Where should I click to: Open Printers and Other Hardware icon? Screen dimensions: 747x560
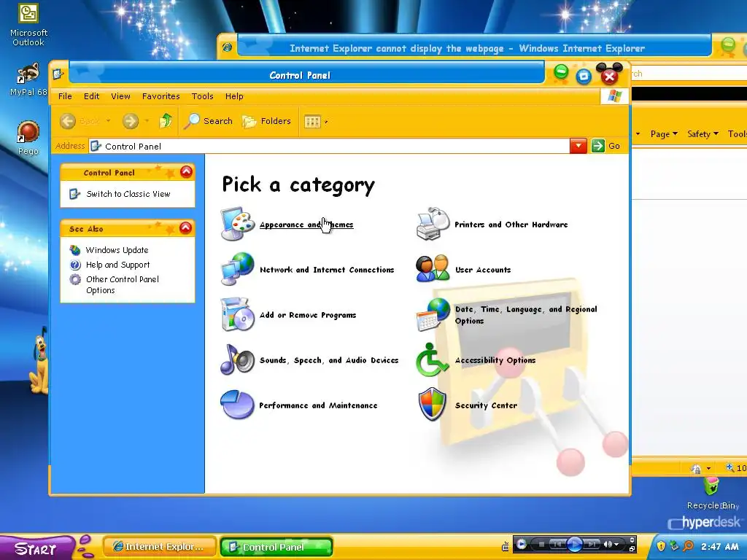tap(433, 224)
